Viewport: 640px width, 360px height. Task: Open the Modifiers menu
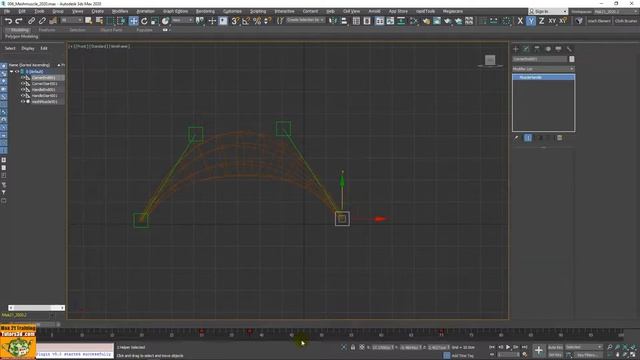tap(120, 11)
